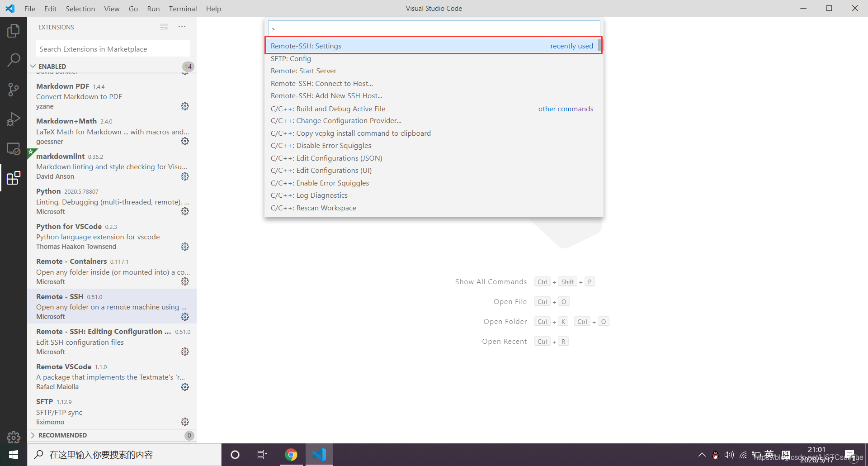868x466 pixels.
Task: Open the Remote Explorer view
Action: [x=14, y=148]
